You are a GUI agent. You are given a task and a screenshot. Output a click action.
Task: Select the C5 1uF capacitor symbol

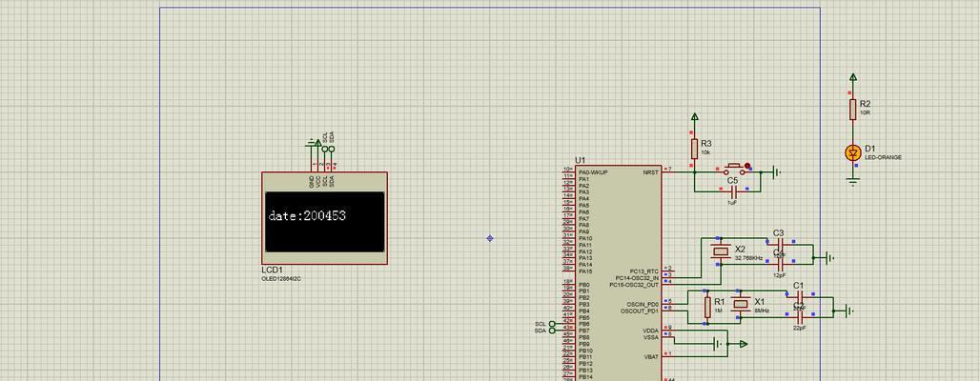734,191
